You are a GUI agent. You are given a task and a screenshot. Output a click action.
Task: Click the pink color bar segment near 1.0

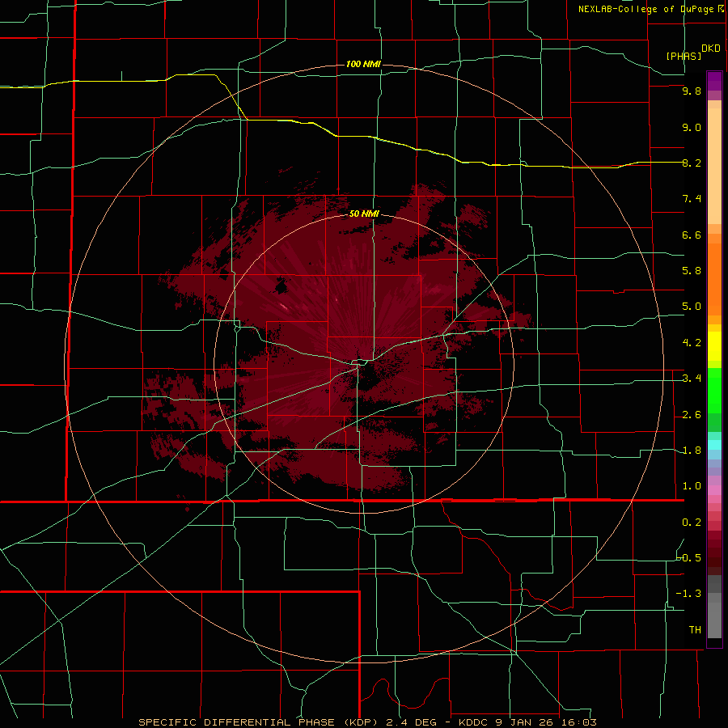(x=714, y=490)
